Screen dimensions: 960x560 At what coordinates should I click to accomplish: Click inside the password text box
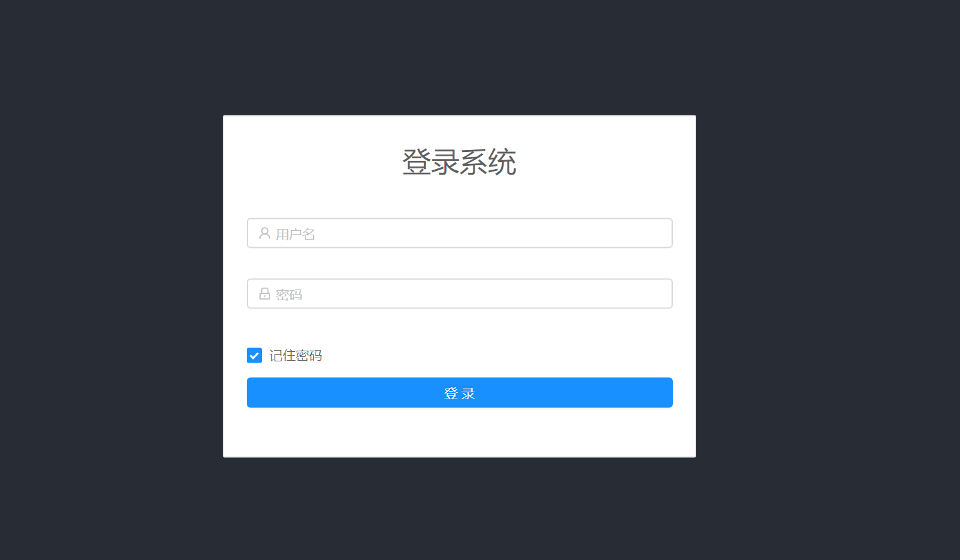[x=459, y=294]
